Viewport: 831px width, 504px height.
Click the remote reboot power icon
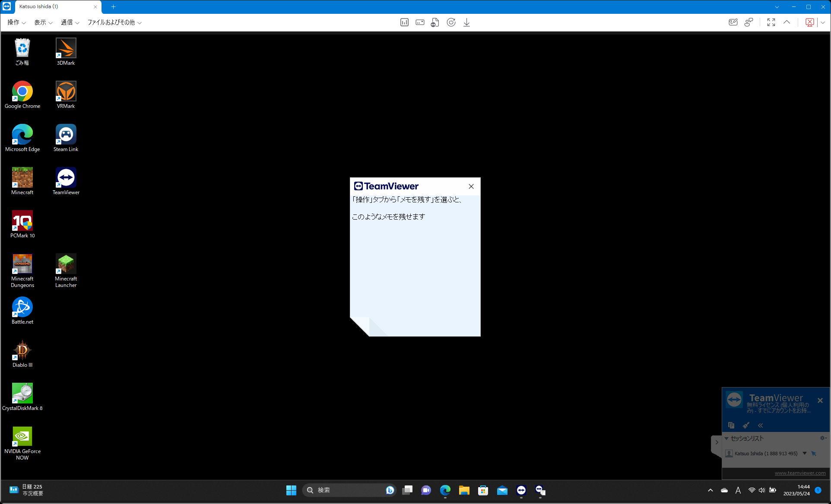[x=451, y=22]
